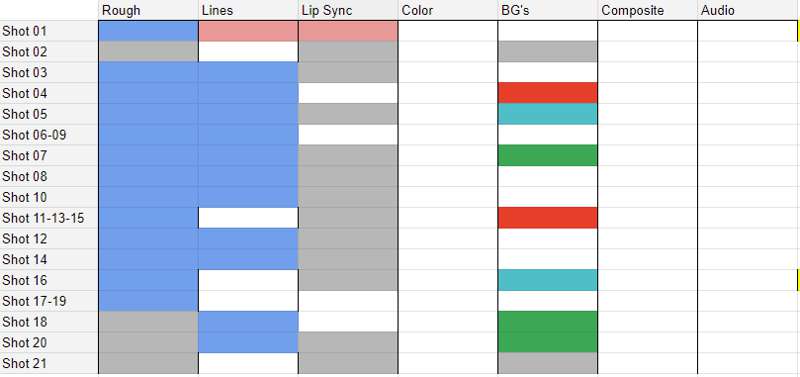The image size is (800, 377).
Task: Click the Audio column header
Action: point(748,10)
